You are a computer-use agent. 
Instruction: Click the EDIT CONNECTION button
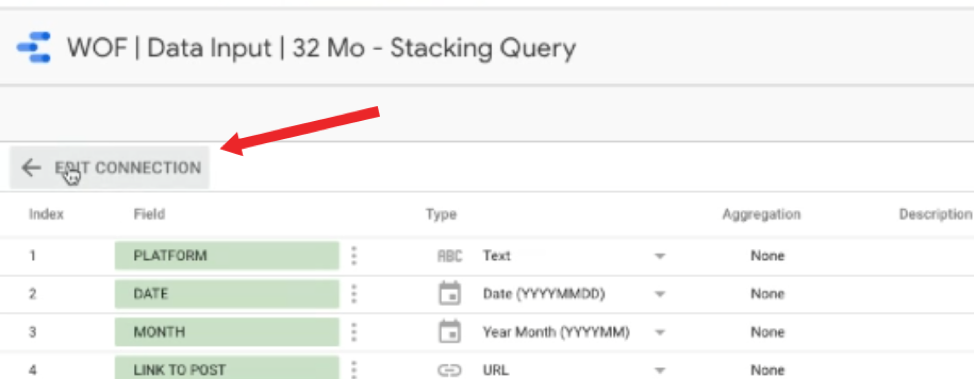109,168
